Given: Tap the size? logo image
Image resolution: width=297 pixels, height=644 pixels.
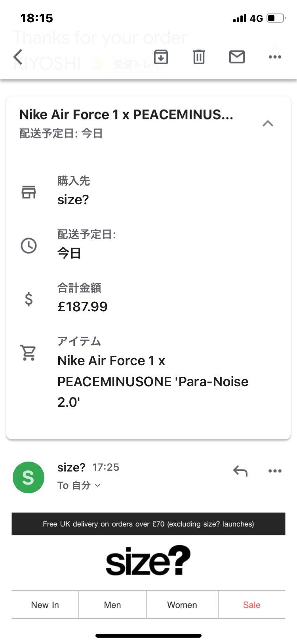Looking at the screenshot, I should coord(148,561).
